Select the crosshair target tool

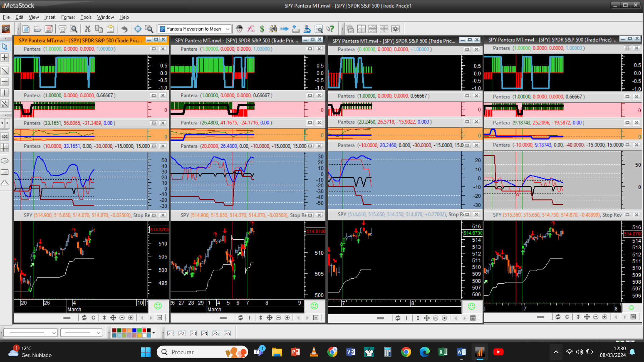[x=138, y=29]
